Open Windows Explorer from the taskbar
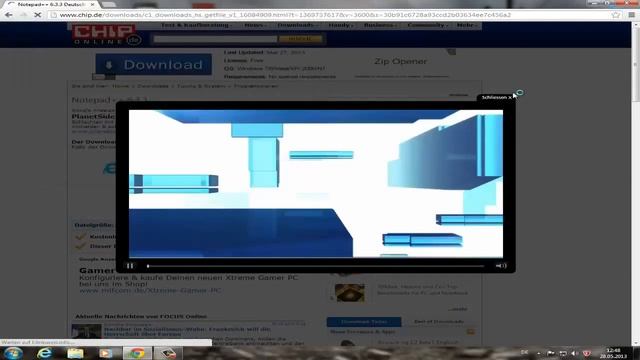The image size is (640, 360). [75, 353]
